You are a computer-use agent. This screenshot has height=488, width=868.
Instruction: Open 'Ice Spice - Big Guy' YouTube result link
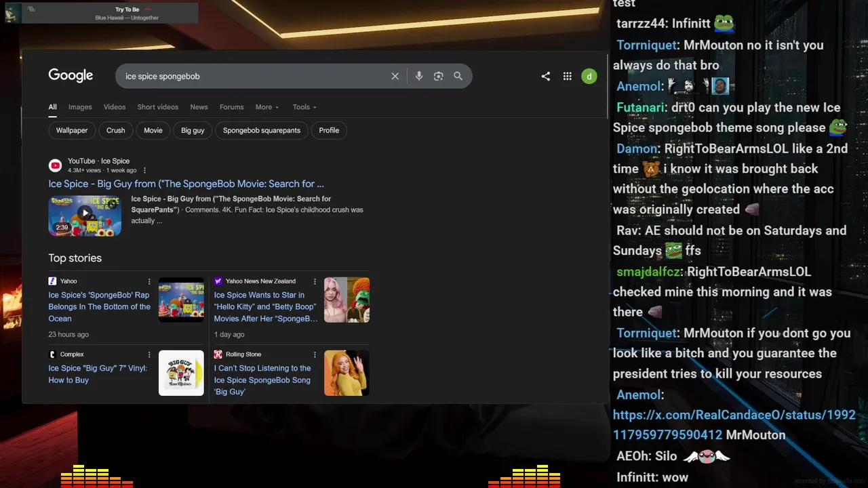tap(186, 184)
